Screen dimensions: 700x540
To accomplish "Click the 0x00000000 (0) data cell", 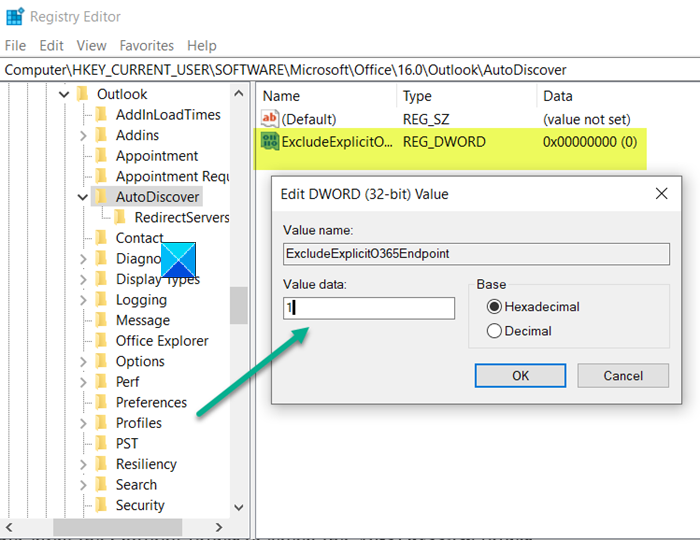I will [x=590, y=142].
